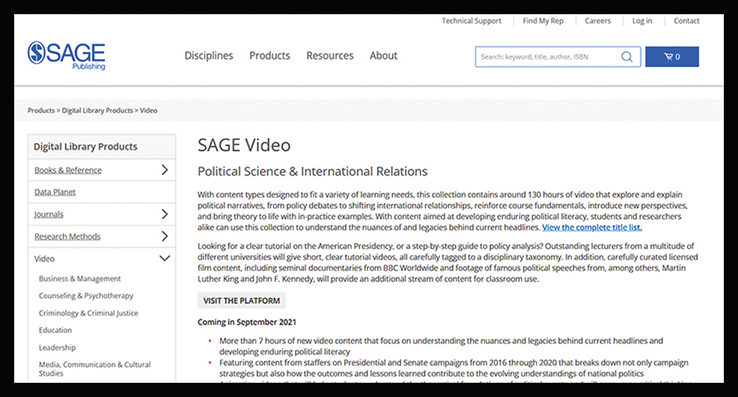This screenshot has height=397, width=738.
Task: Select Education video category
Action: click(x=55, y=330)
